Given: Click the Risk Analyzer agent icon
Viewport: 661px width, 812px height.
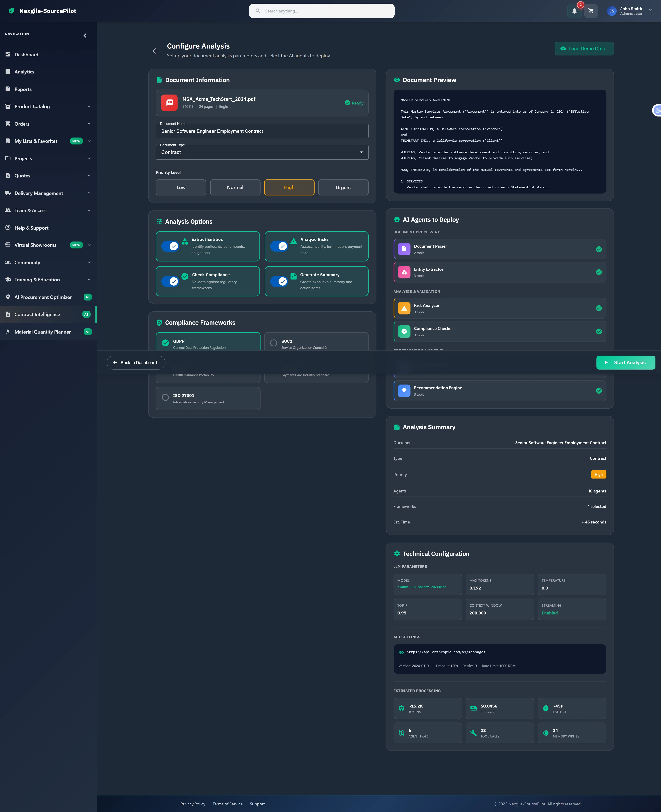Looking at the screenshot, I should coord(404,308).
